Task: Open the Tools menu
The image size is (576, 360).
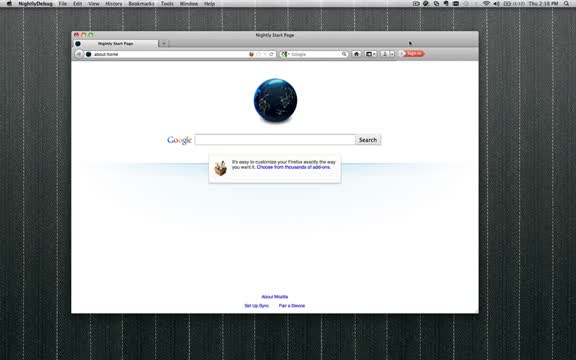Action: coord(167,4)
